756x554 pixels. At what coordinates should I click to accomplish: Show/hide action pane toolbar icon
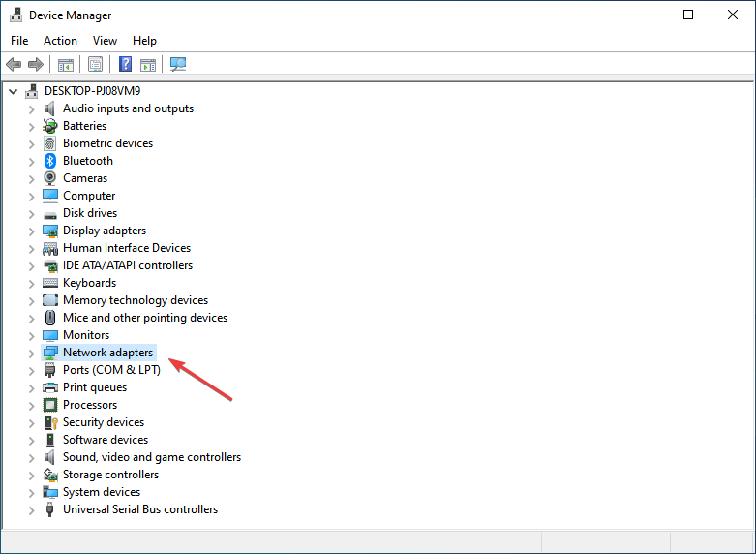pos(148,64)
